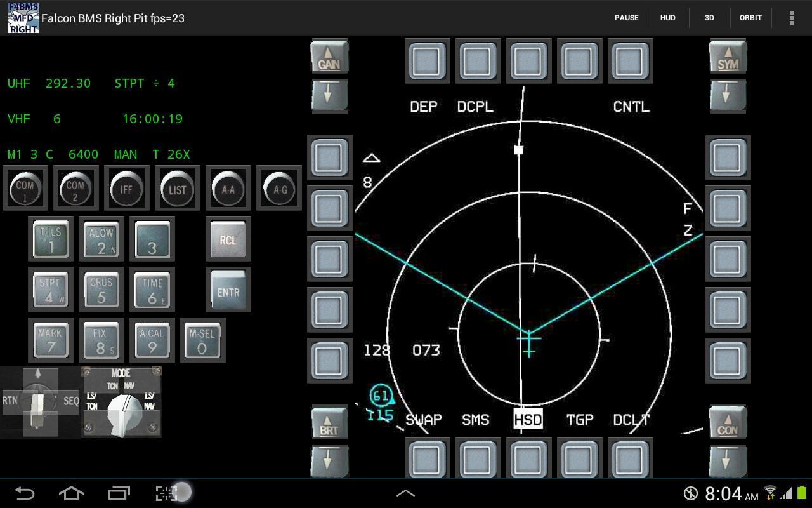This screenshot has height=508, width=812.
Task: Toggle the PAUSE control
Action: [627, 18]
